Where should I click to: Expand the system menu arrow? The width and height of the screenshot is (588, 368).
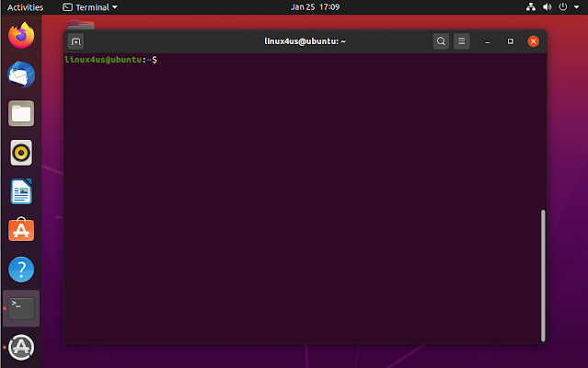click(576, 7)
